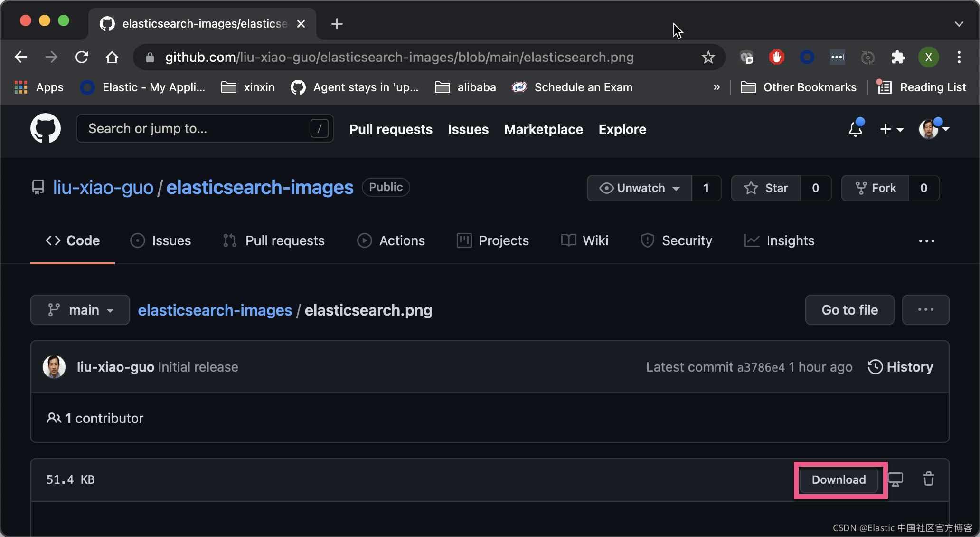The height and width of the screenshot is (537, 980).
Task: Open latest commit a3786e4
Action: [761, 367]
